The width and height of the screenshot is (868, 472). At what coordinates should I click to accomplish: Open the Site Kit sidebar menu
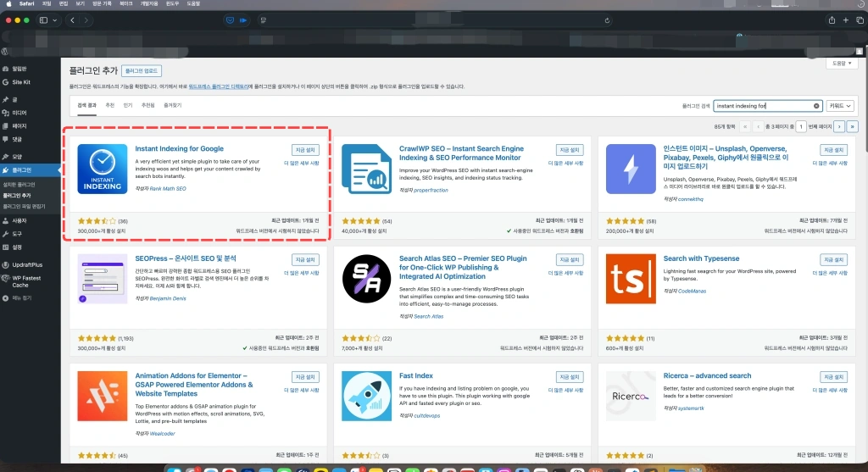(x=21, y=81)
